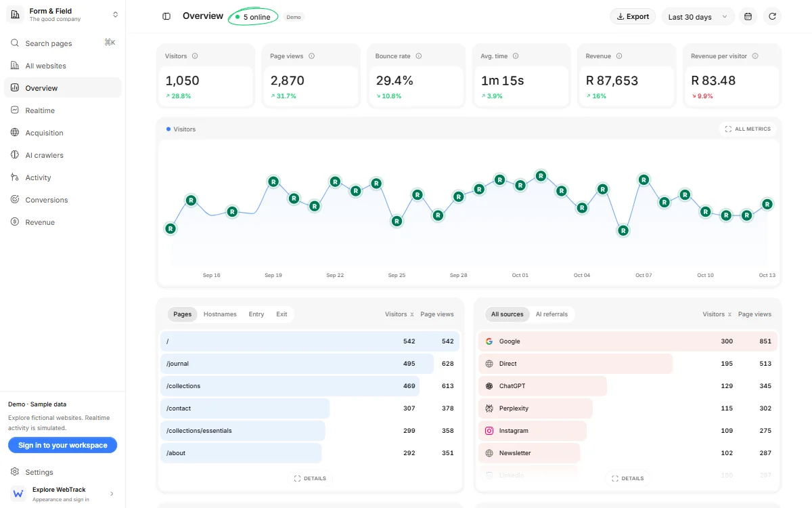Click the Direct source row
The height and width of the screenshot is (508, 812).
coord(628,364)
